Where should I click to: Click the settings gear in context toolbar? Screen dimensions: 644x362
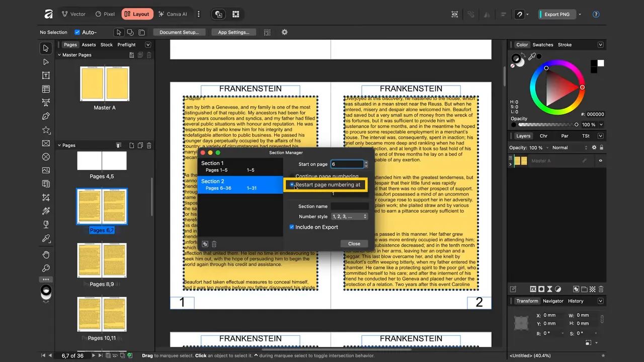coord(284,32)
